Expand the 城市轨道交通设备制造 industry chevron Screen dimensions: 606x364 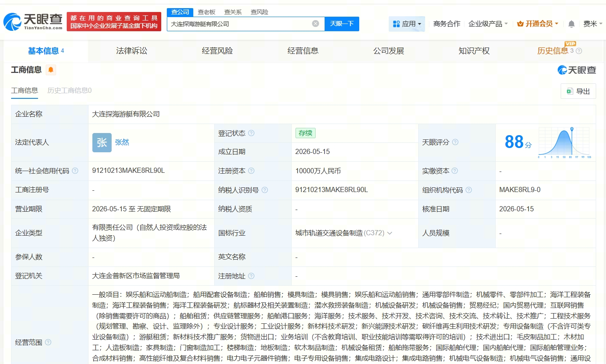point(390,233)
